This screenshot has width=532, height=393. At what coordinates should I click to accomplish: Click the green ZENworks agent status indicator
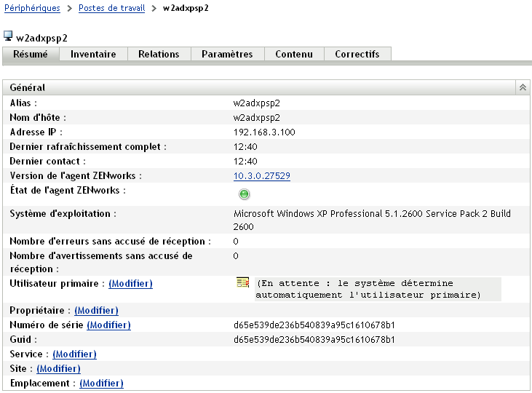244,194
